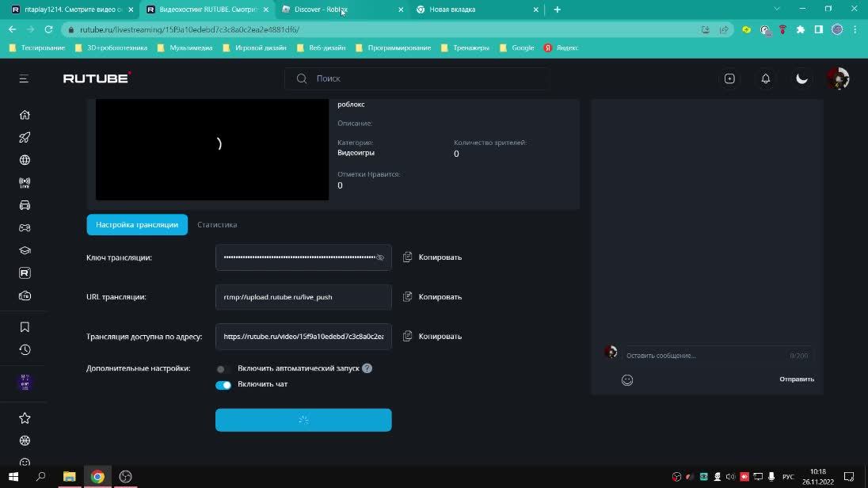Open the basketball sports sidebar icon
868x488 pixels.
pos(25,441)
